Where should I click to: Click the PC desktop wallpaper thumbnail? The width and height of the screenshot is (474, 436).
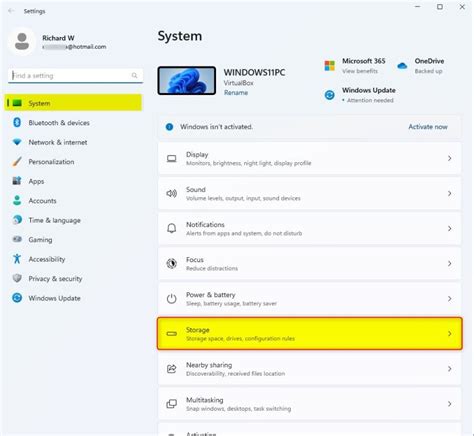[x=187, y=80]
